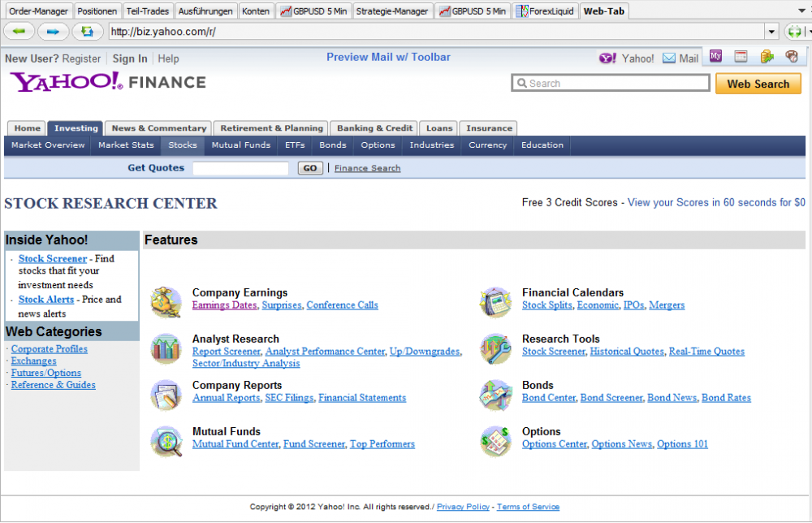812x523 pixels.
Task: Open the Stock Alerts link in Inside Yahoo!
Action: point(46,300)
